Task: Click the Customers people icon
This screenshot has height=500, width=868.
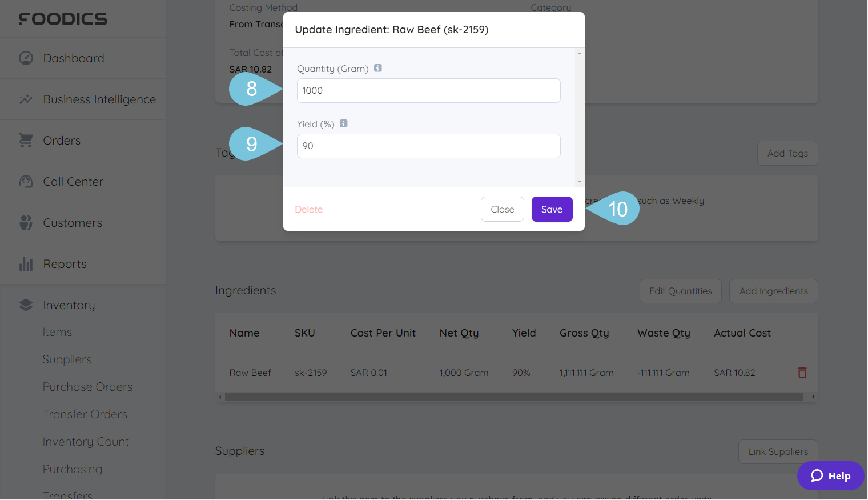Action: [x=26, y=223]
